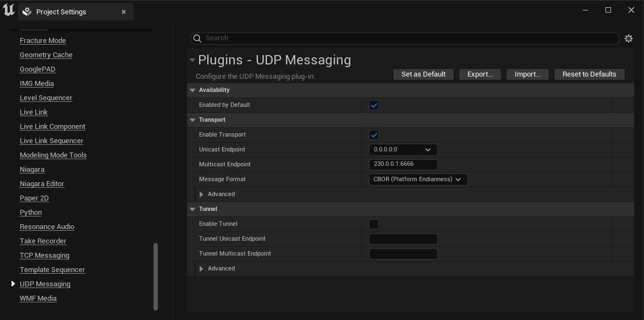644x320 pixels.
Task: Select UDP Messaging in sidebar
Action: (45, 284)
